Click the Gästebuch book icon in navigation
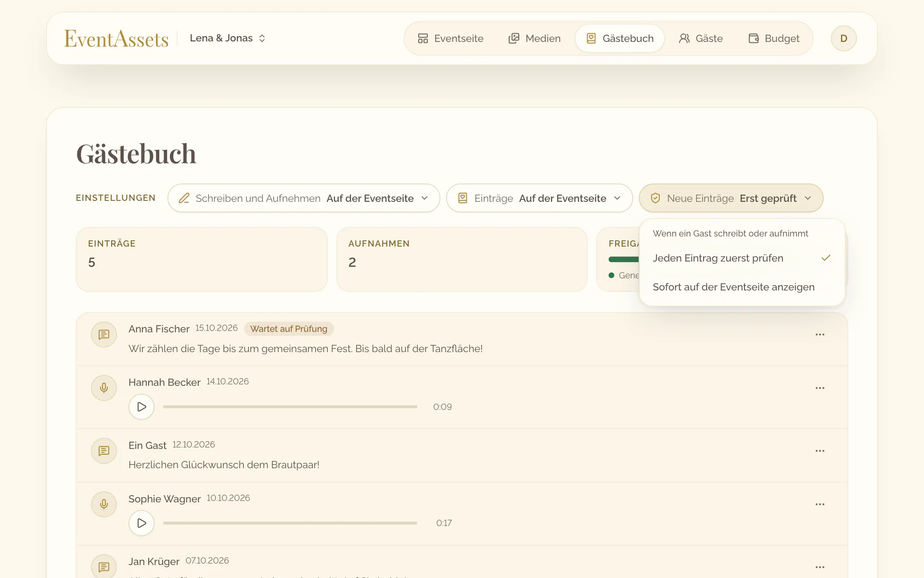The height and width of the screenshot is (578, 924). [x=591, y=39]
